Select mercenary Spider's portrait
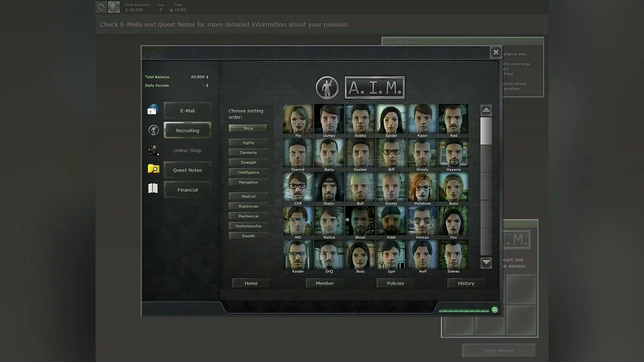The width and height of the screenshot is (644, 362). click(391, 119)
